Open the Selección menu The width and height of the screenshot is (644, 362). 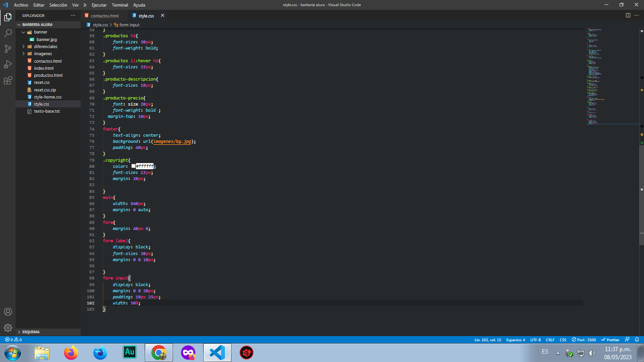[x=58, y=5]
